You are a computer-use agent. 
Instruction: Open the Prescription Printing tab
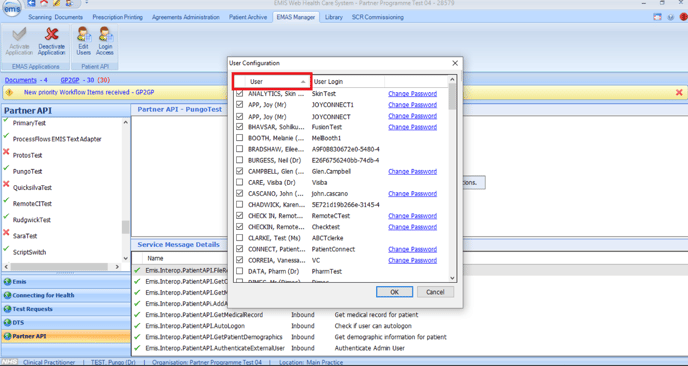click(x=117, y=17)
